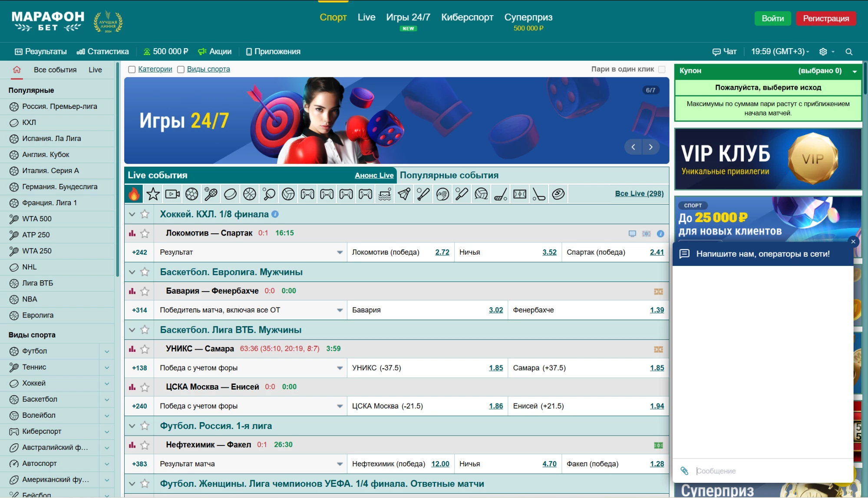
Task: Collapse the Баскетбол. Евролига section
Action: click(132, 272)
